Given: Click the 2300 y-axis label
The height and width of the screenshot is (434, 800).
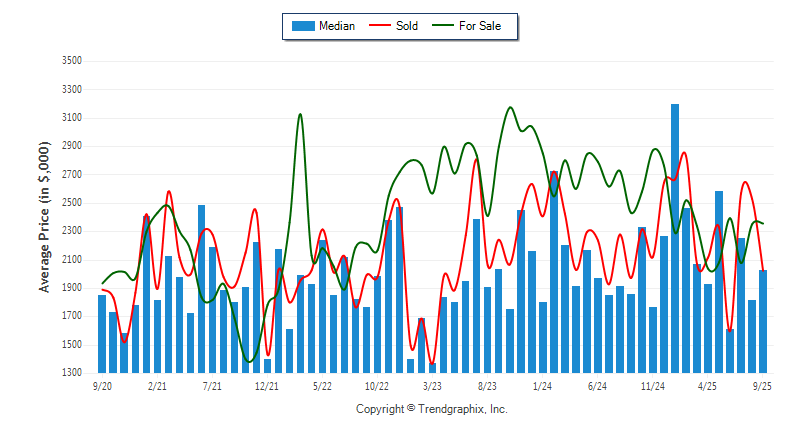Looking at the screenshot, I should click(70, 231).
